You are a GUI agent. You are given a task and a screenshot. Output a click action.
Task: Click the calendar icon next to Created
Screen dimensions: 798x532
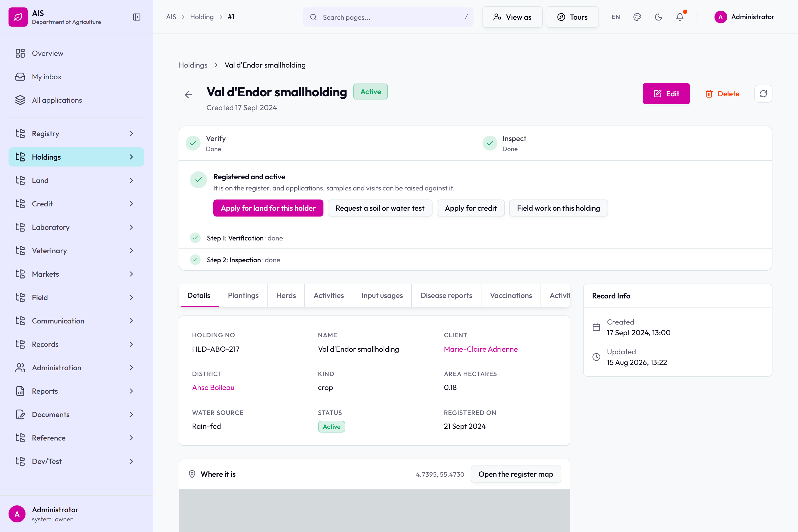(x=596, y=327)
